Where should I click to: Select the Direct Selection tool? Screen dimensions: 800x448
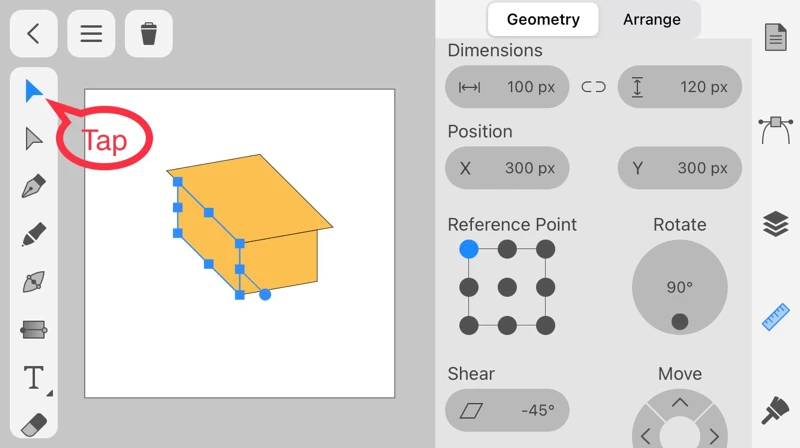coord(34,139)
